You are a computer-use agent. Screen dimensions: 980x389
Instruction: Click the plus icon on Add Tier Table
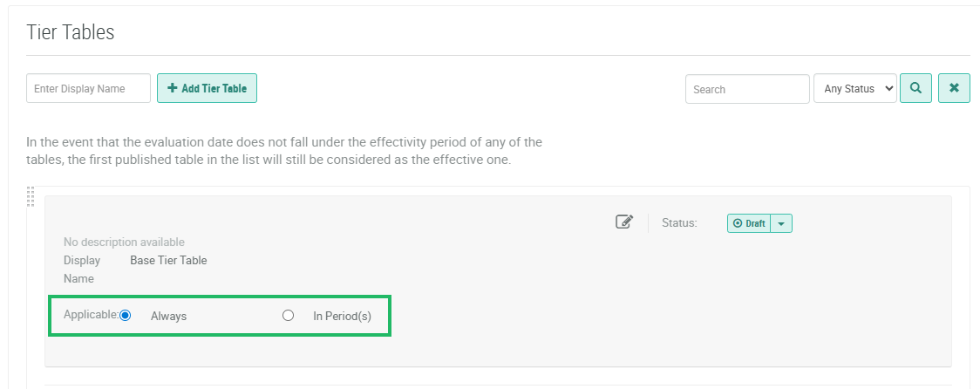click(173, 88)
